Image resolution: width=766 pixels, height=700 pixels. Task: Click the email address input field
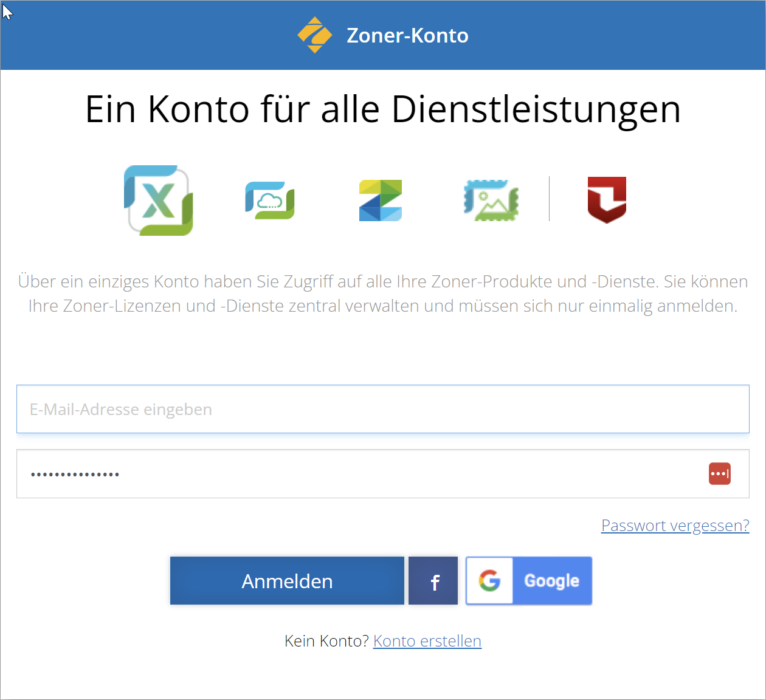point(383,408)
